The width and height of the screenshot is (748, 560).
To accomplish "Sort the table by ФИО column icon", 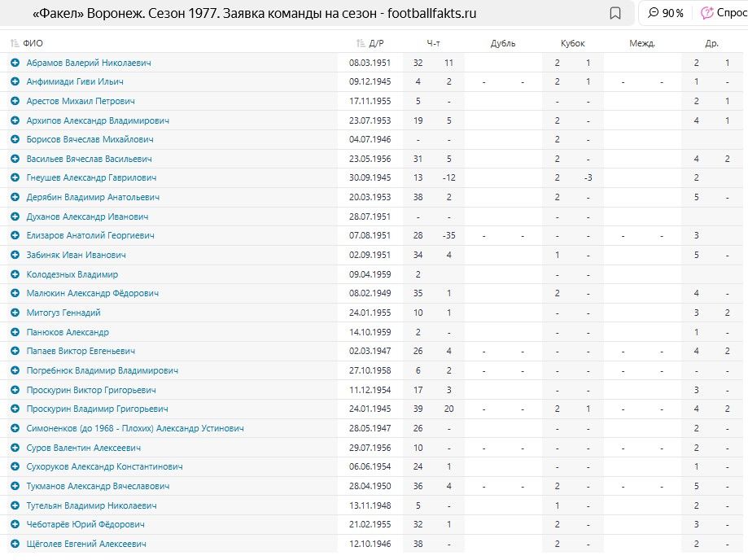I will [15, 44].
